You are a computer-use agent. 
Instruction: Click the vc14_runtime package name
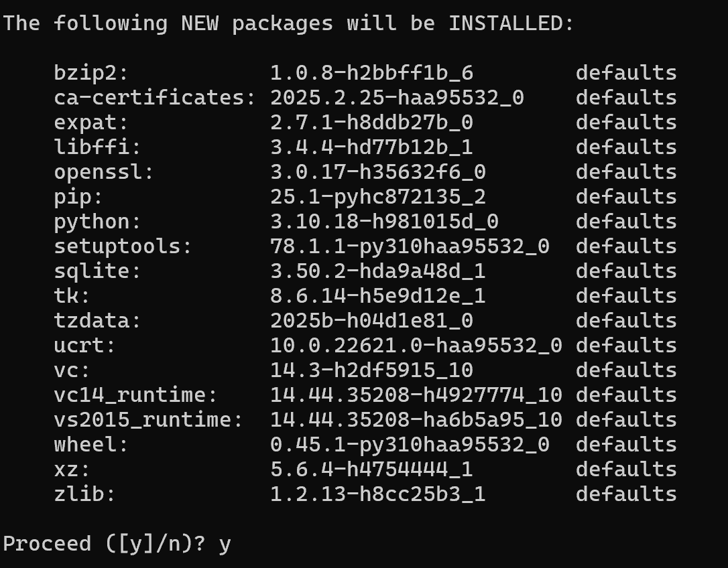click(x=135, y=395)
